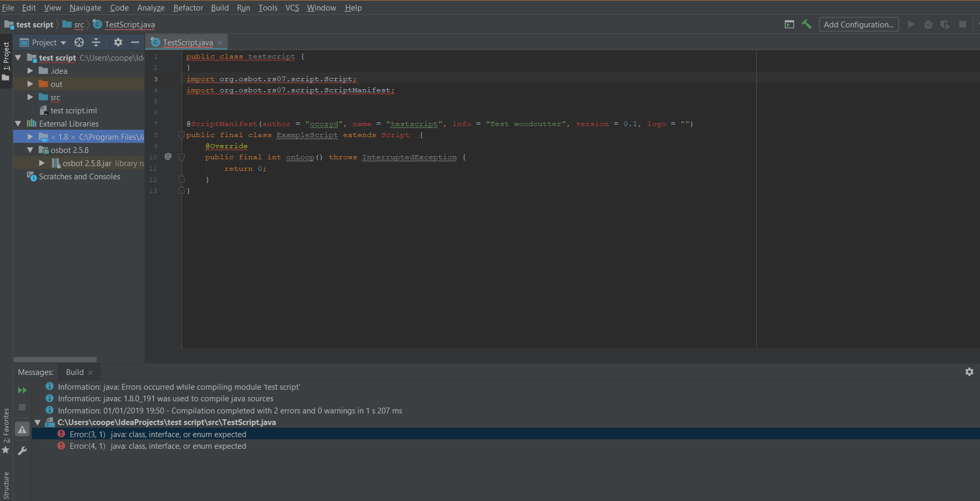Click the Collapse All icon in Project panel
This screenshot has width=980, height=501.
[96, 42]
